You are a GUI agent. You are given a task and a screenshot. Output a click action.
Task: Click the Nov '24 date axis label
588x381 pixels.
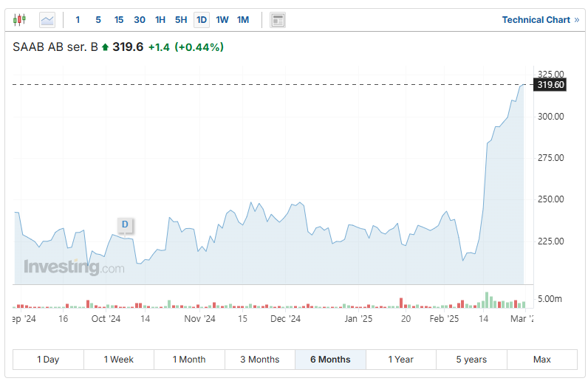(x=199, y=319)
